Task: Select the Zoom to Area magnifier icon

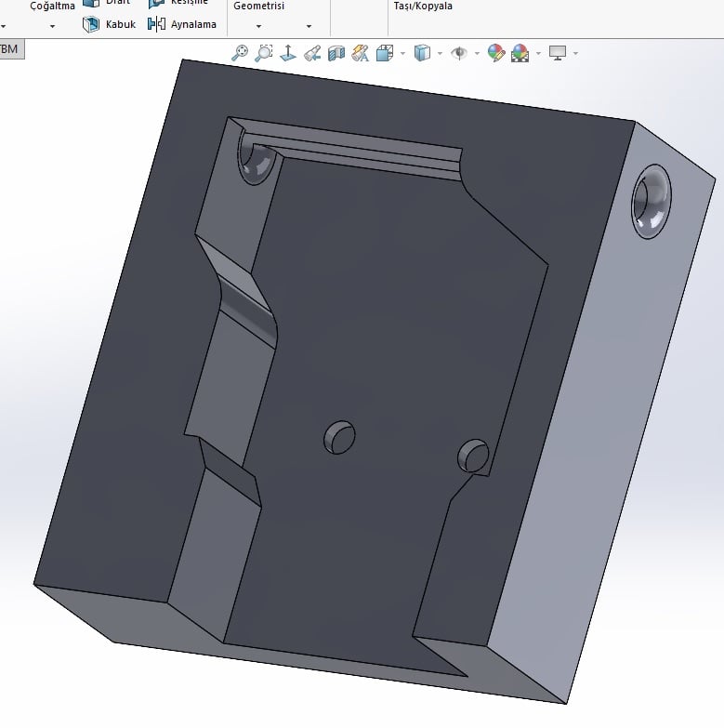Action: pyautogui.click(x=264, y=52)
